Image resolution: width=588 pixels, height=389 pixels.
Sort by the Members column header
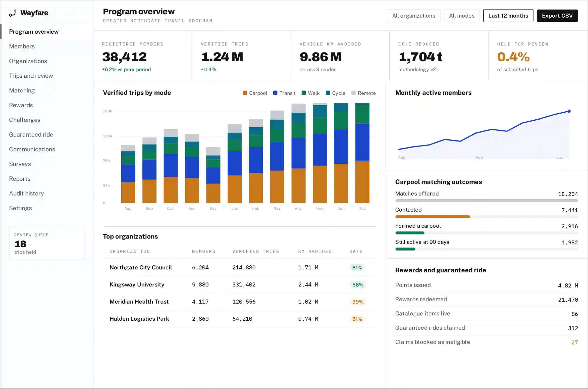click(204, 251)
